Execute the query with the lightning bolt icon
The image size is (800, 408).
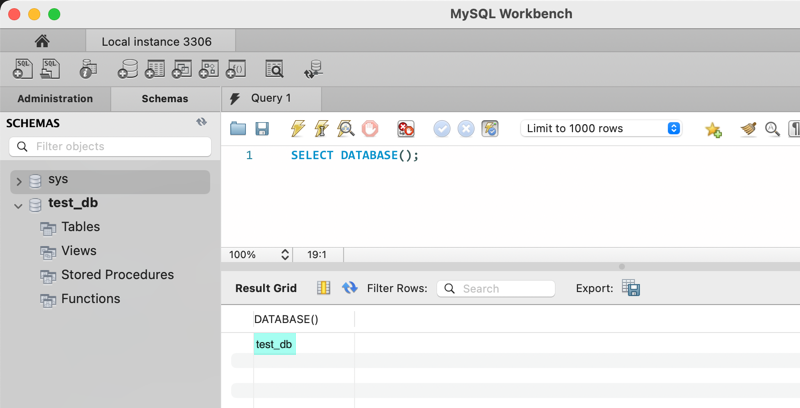[297, 129]
